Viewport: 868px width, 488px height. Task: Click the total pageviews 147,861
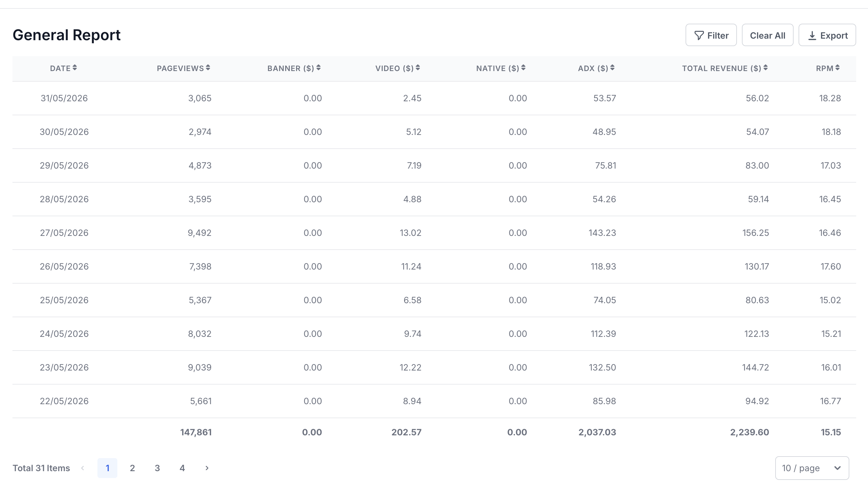coord(196,432)
